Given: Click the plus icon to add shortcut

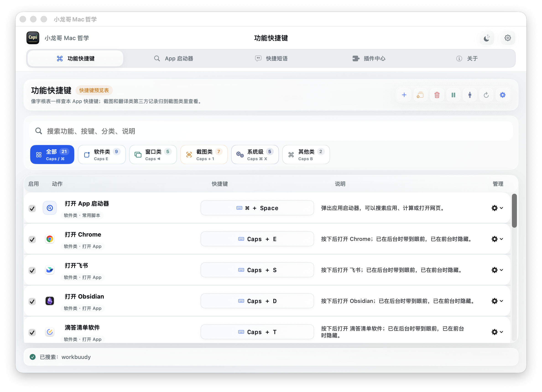Looking at the screenshot, I should [404, 95].
